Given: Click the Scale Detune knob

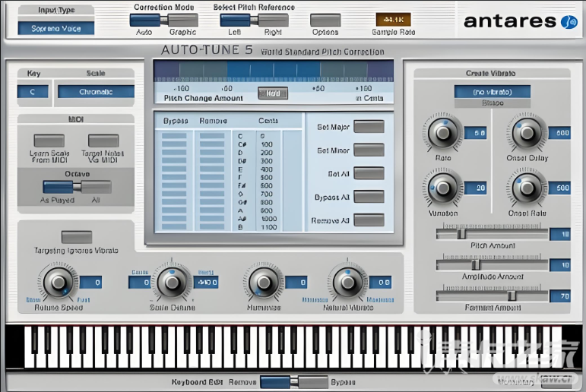Looking at the screenshot, I should click(x=172, y=283).
